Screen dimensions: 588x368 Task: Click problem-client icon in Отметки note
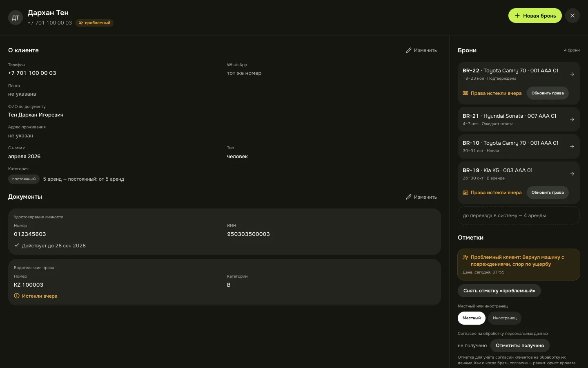(465, 257)
